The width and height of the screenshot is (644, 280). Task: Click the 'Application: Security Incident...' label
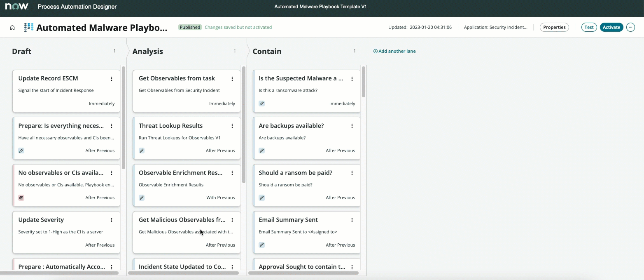pyautogui.click(x=495, y=27)
